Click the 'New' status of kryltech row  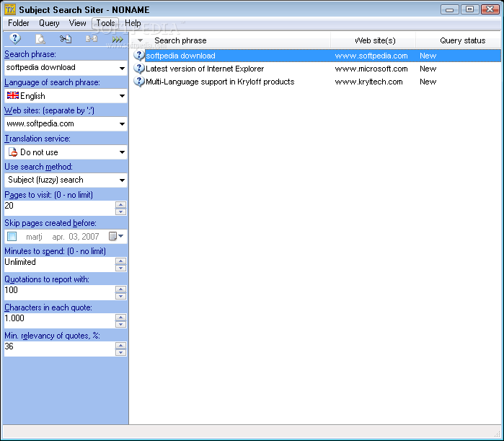coord(428,82)
